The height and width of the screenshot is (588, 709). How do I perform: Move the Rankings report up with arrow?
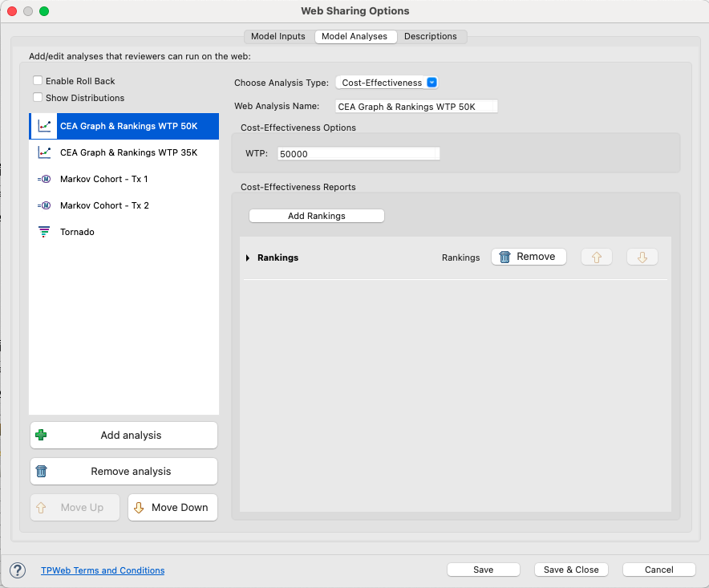597,257
